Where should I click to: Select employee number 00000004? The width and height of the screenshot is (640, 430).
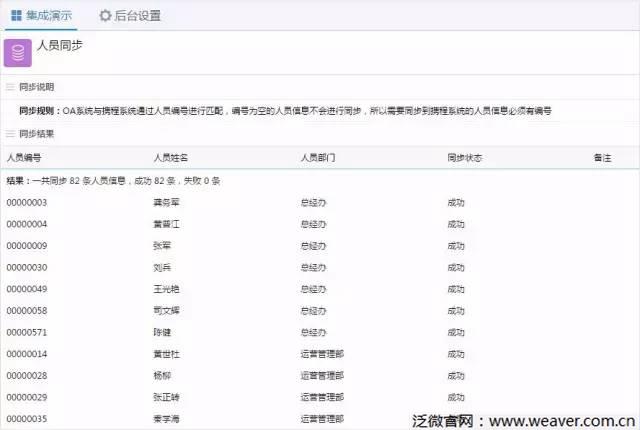(x=27, y=224)
